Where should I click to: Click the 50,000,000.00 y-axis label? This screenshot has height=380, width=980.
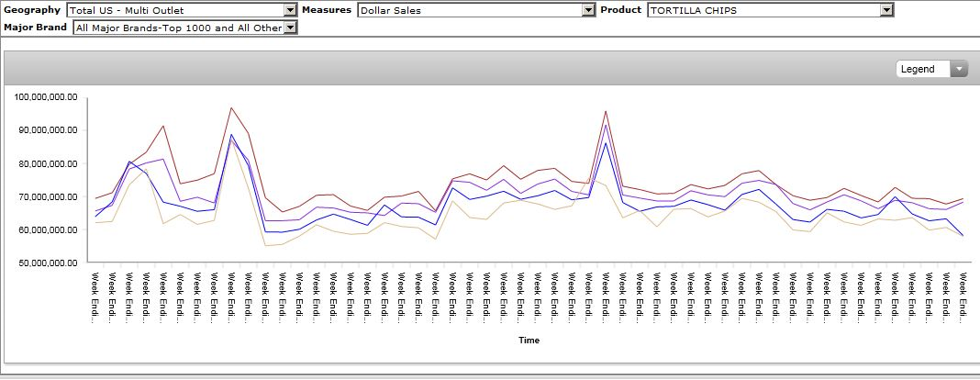[x=47, y=263]
